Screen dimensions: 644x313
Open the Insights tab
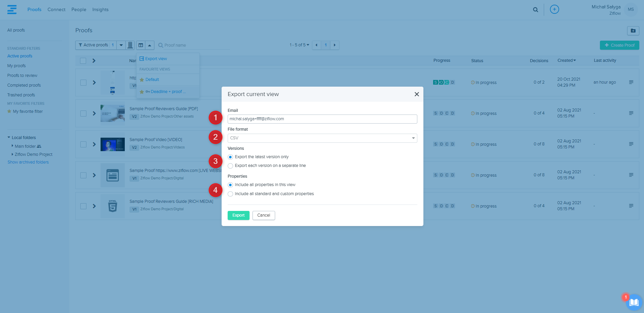(100, 10)
